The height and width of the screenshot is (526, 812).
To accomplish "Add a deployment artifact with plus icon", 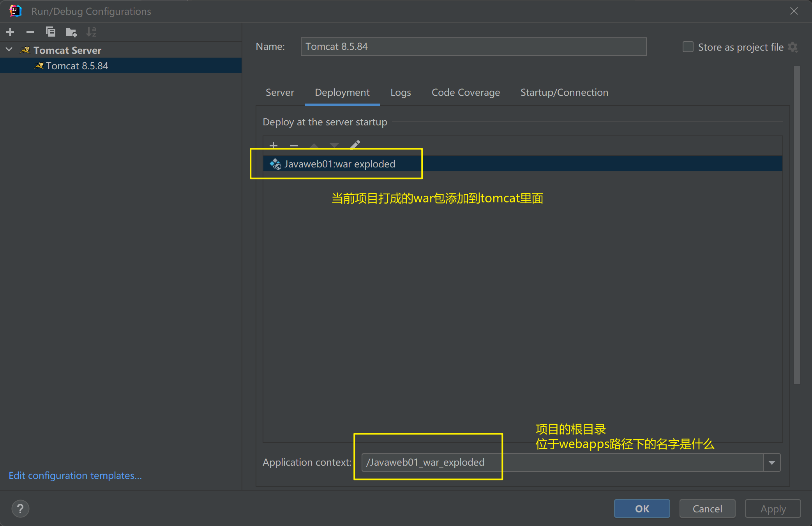I will pos(274,145).
